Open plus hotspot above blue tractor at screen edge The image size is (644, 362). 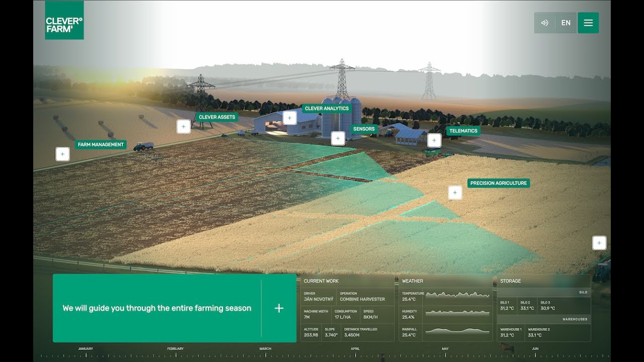point(599,243)
